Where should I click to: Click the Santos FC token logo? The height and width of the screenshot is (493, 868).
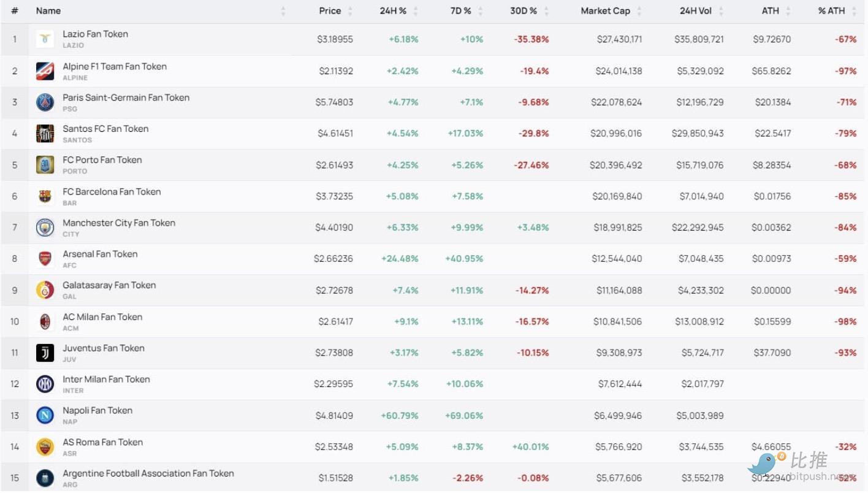45,134
